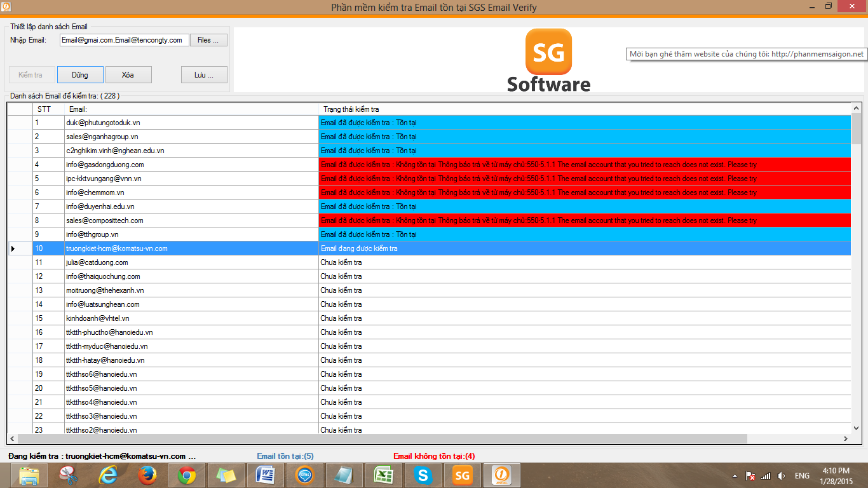Click the horizontal scrollbar right arrow

click(845, 439)
